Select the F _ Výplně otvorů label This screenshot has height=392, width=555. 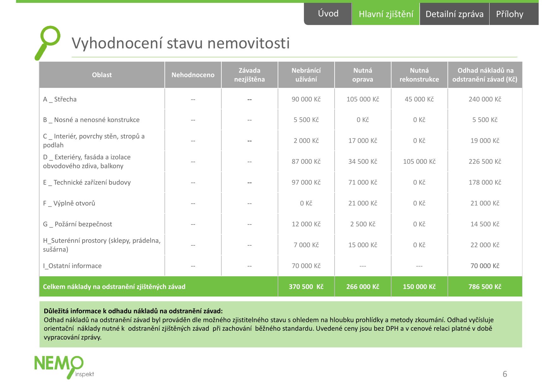pos(69,203)
